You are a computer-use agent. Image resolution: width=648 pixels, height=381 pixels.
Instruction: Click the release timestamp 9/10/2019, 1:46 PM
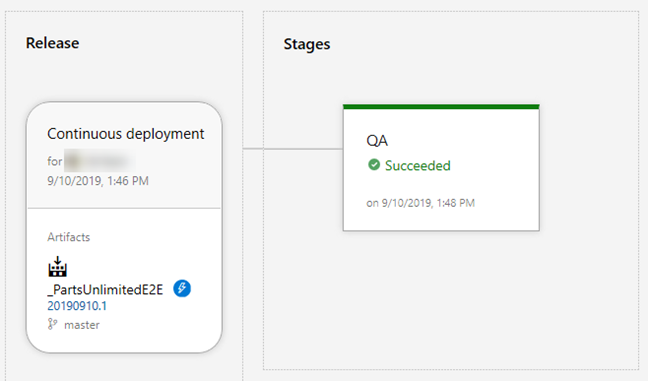98,181
